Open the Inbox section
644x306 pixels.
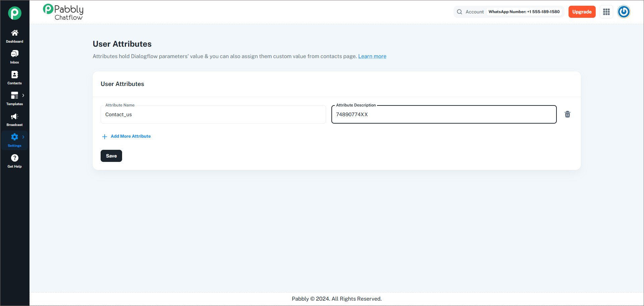coord(14,57)
